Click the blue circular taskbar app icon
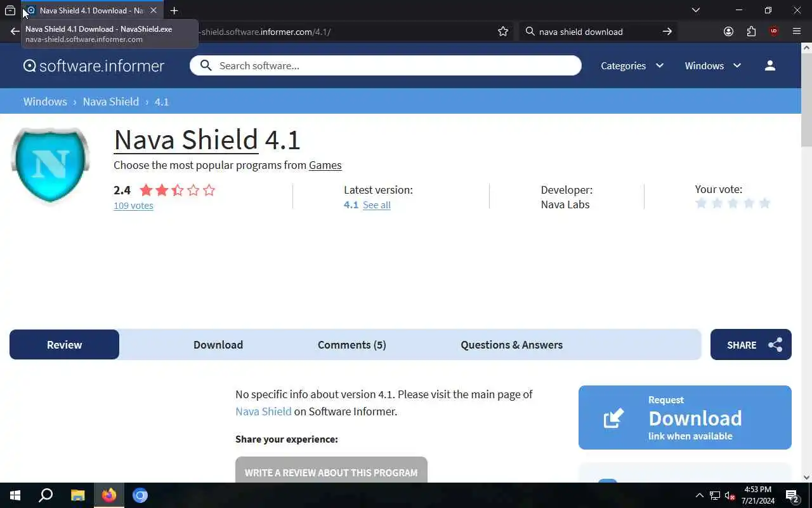The height and width of the screenshot is (508, 812). click(140, 495)
